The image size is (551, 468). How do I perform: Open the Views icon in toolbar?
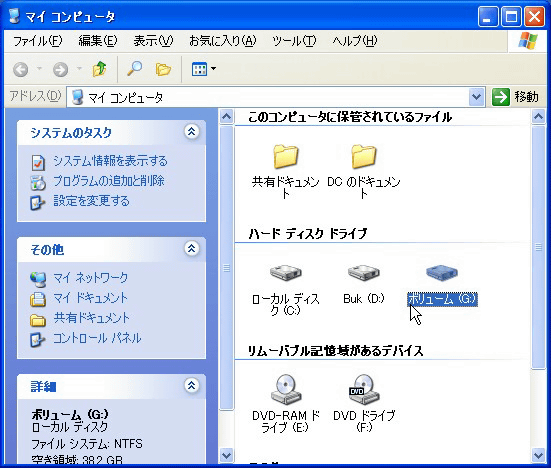coord(199,69)
